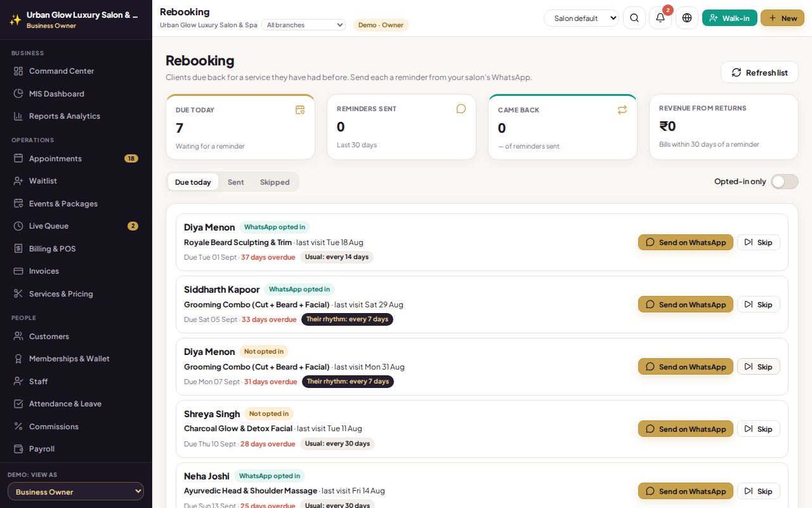812x508 pixels.
Task: Click the Demo · Owner badge
Action: click(x=381, y=25)
